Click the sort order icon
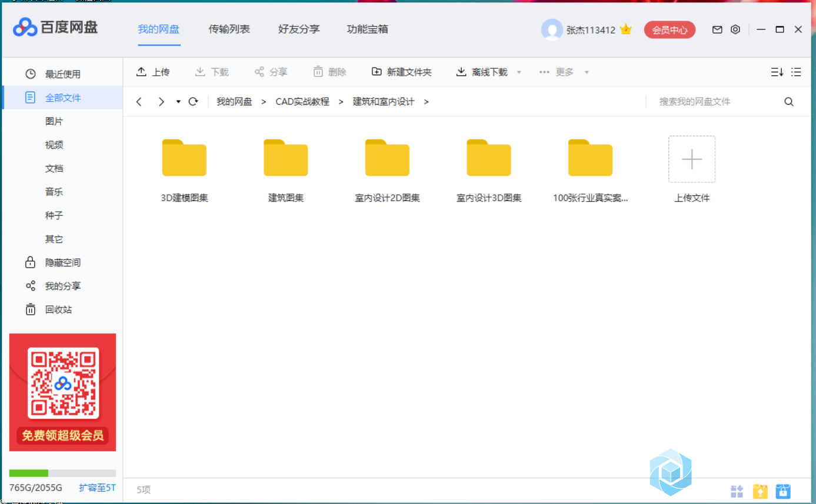This screenshot has width=816, height=504. pos(777,72)
